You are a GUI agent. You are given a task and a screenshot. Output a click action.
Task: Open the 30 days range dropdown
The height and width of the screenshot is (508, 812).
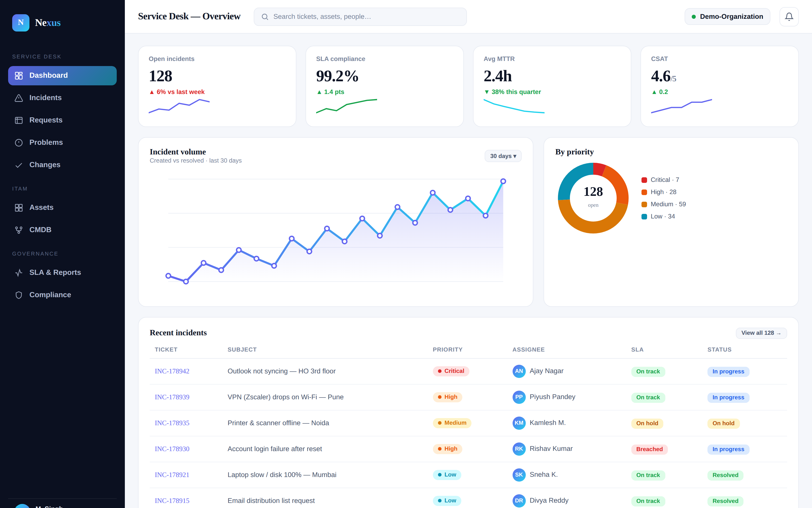[503, 156]
